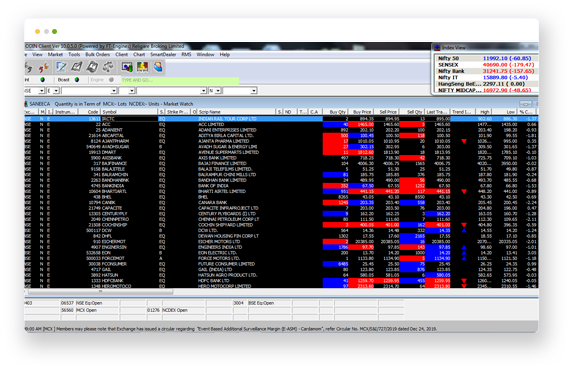This screenshot has height=371, width=571.
Task: Open the SmartDealer menu
Action: coord(163,55)
